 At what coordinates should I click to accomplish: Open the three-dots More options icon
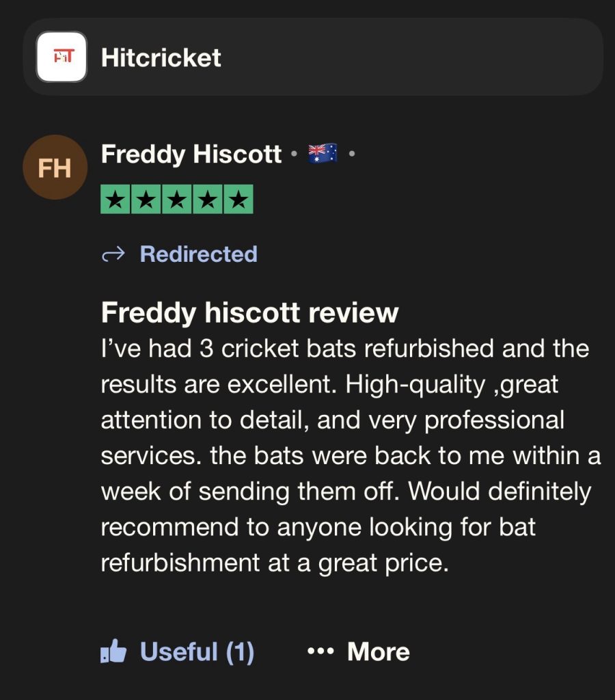coord(320,652)
